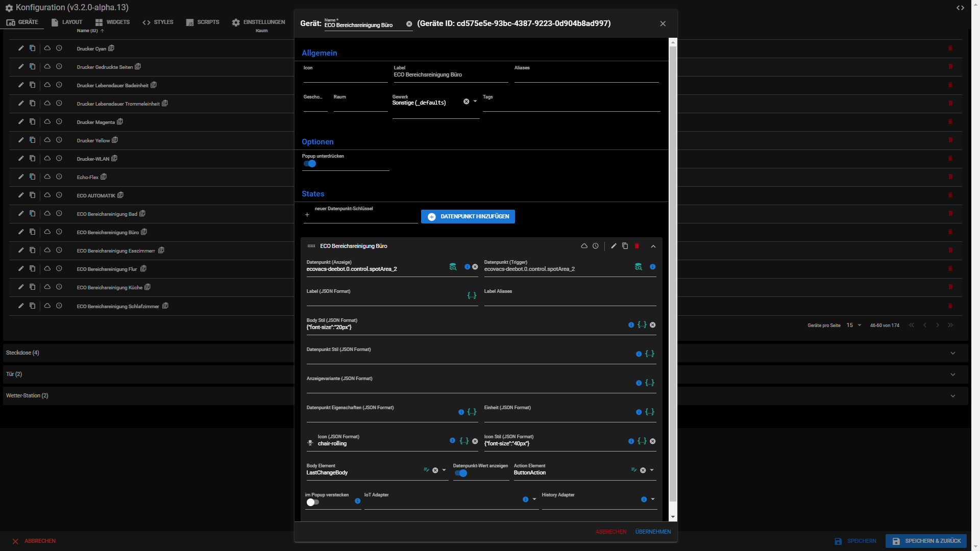This screenshot has height=551, width=980.
Task: Duplicate the state card
Action: (x=625, y=246)
